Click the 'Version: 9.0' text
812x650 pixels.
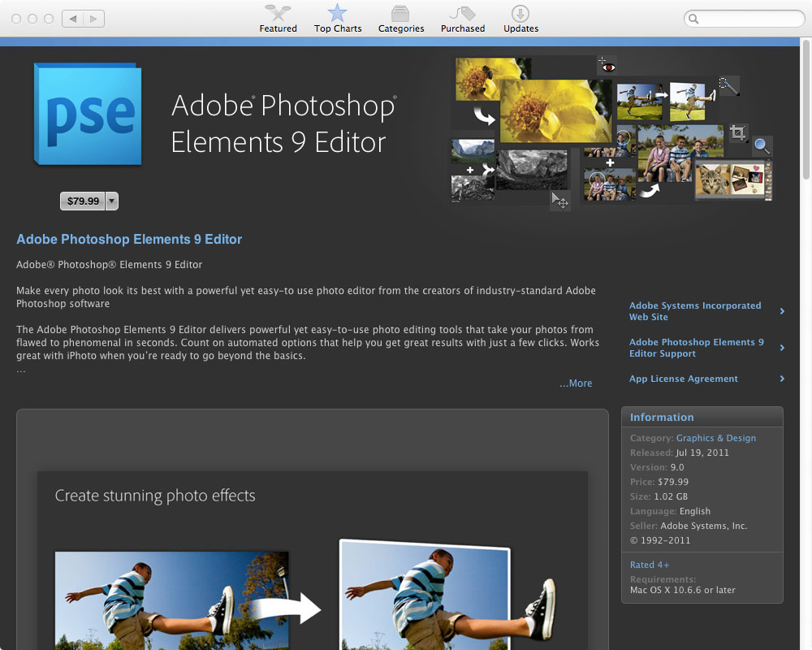pos(657,467)
